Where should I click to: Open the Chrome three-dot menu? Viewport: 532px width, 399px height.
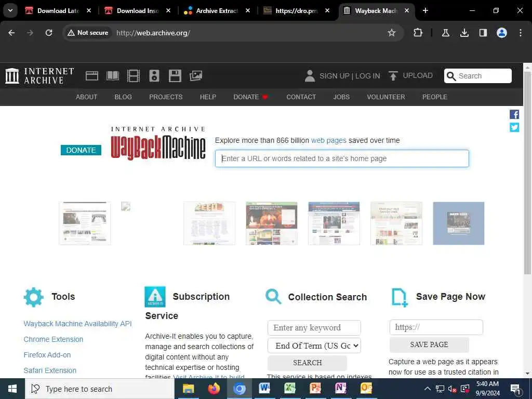point(521,33)
